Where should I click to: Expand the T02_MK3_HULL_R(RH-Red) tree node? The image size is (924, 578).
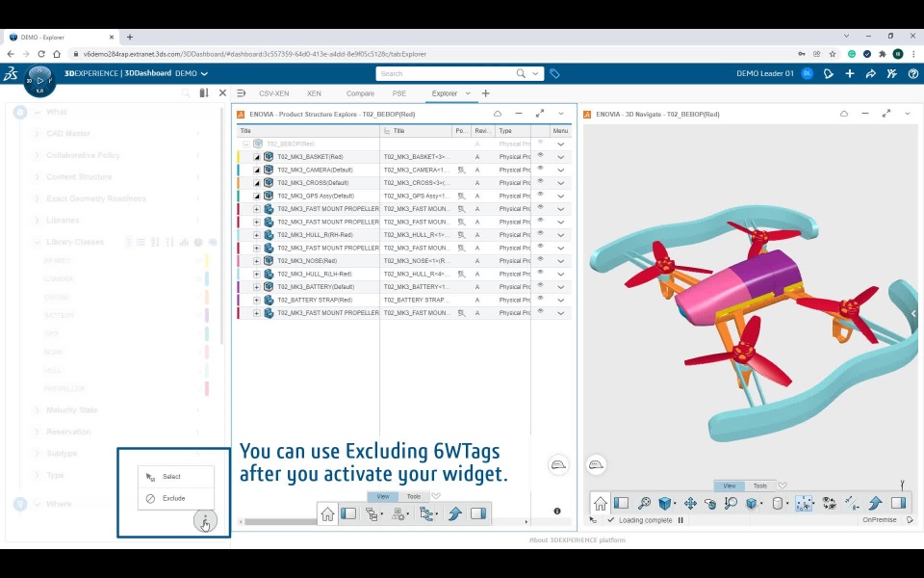(256, 235)
